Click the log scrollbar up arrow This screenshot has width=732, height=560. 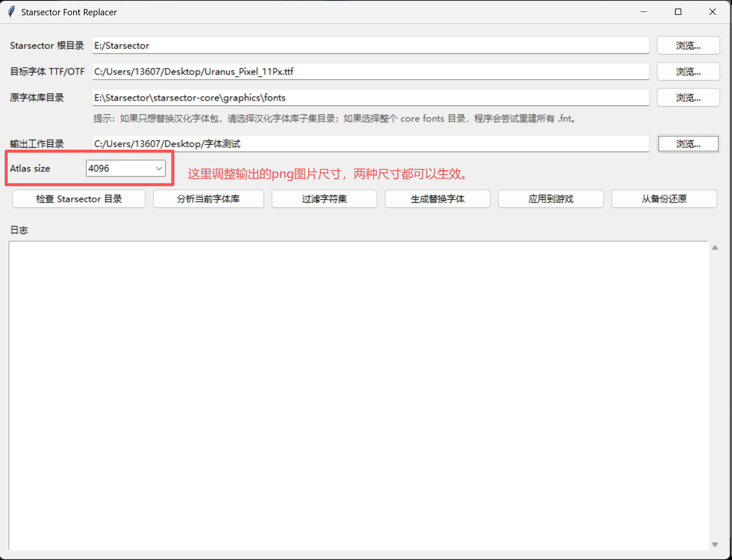[x=715, y=248]
